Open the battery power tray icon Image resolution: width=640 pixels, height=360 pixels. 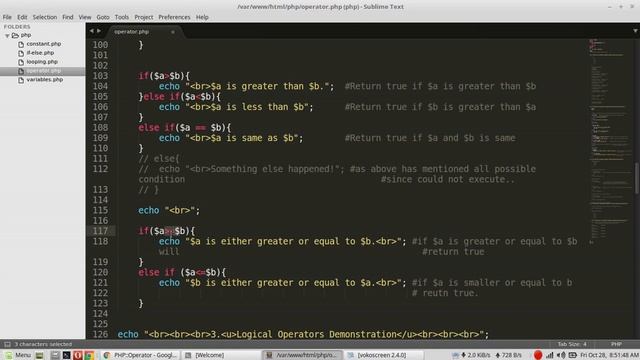point(573,355)
